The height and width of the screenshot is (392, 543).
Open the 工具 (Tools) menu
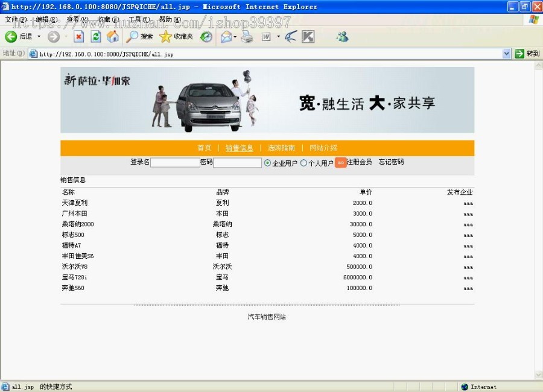[x=139, y=19]
